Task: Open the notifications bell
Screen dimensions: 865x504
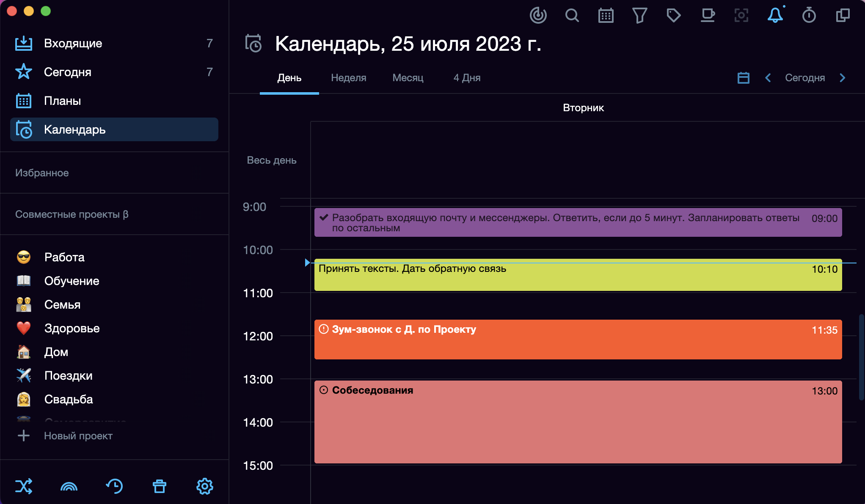Action: (775, 15)
